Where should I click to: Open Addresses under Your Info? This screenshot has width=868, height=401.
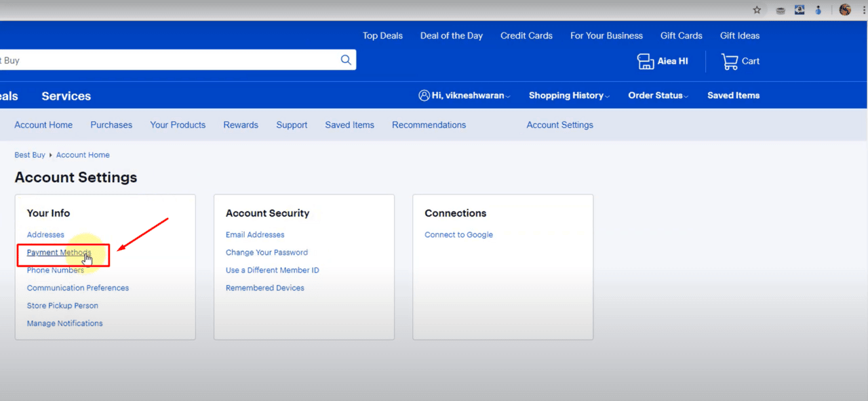point(45,235)
